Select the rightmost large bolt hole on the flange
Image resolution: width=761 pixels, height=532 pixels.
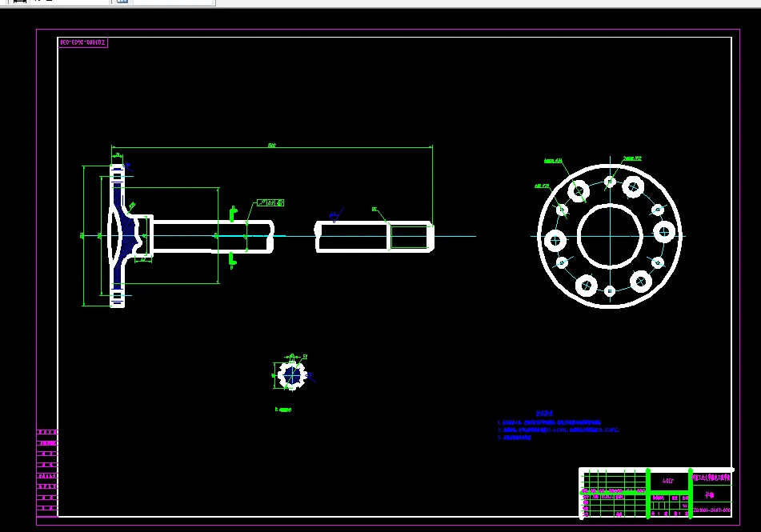coord(664,232)
